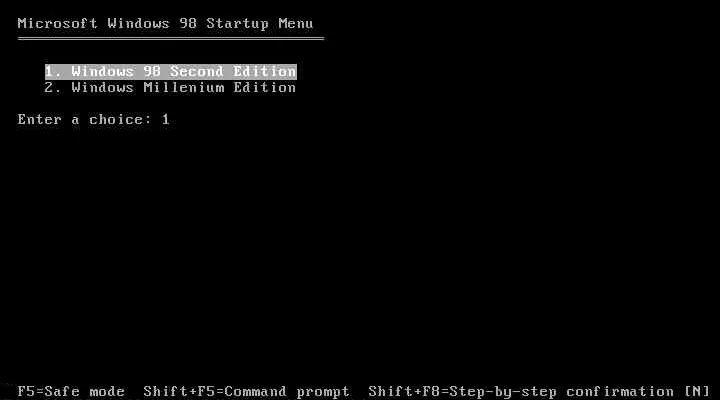Screen dimensions: 720x400
Task: Click the Microsoft Windows 98 Startup Menu title
Action: coord(165,23)
